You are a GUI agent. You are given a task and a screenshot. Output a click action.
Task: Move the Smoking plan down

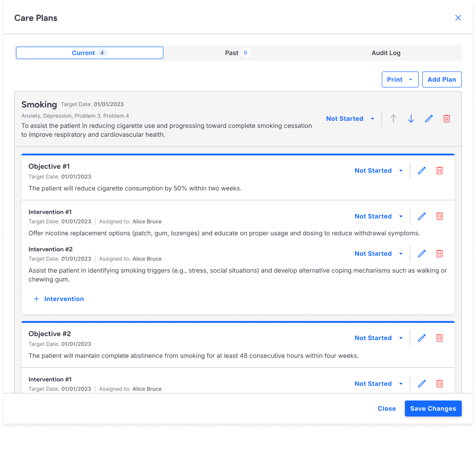(x=411, y=119)
